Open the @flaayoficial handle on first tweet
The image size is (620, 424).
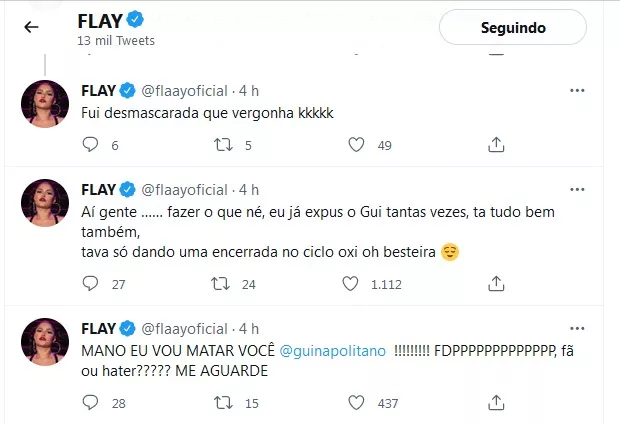(x=185, y=90)
